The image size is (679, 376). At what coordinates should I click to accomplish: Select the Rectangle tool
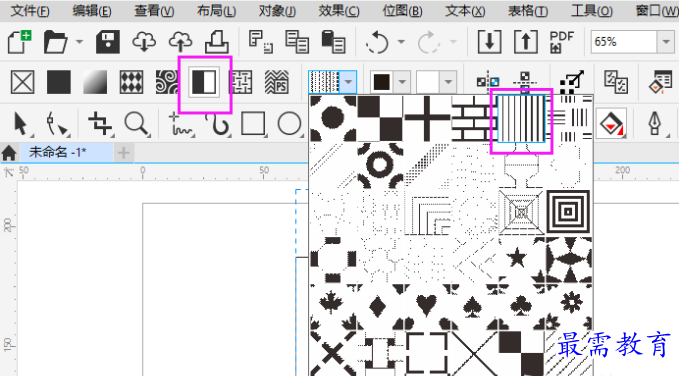point(253,124)
